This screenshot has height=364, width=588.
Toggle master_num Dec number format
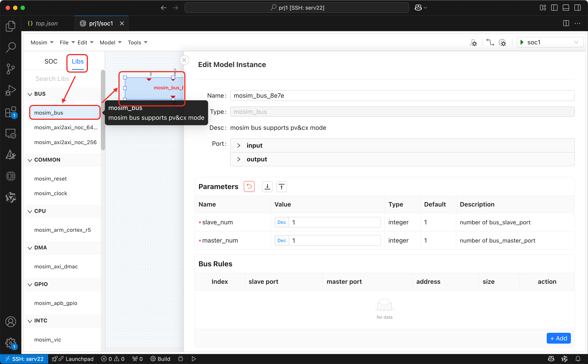(x=282, y=240)
